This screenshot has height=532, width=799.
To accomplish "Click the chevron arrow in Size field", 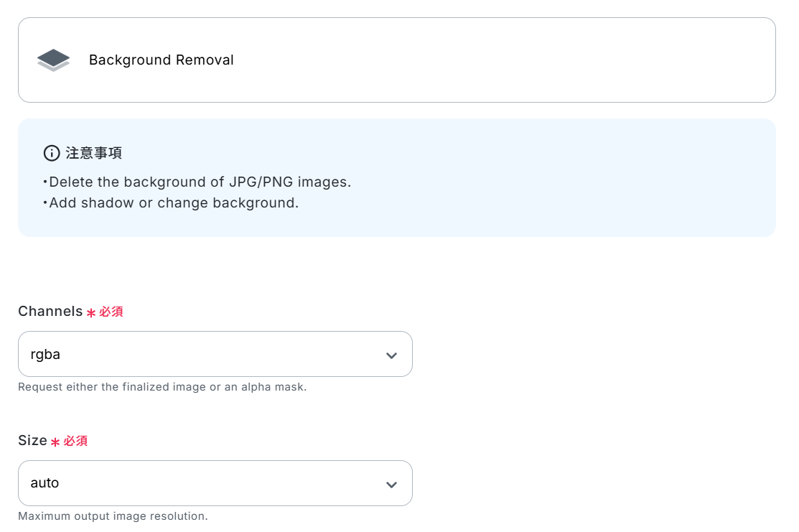I will (391, 484).
